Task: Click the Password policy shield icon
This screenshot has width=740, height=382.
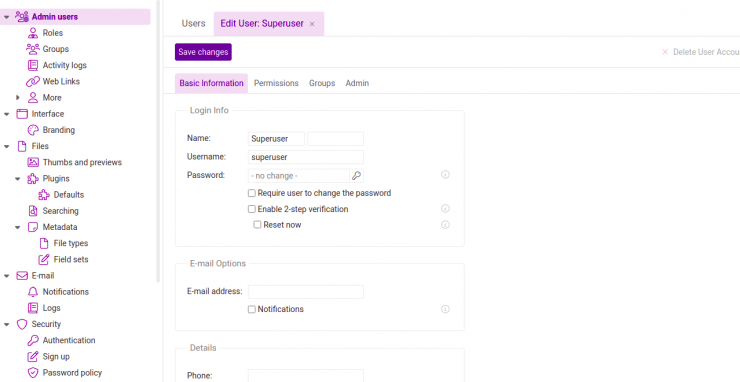Action: tap(33, 373)
